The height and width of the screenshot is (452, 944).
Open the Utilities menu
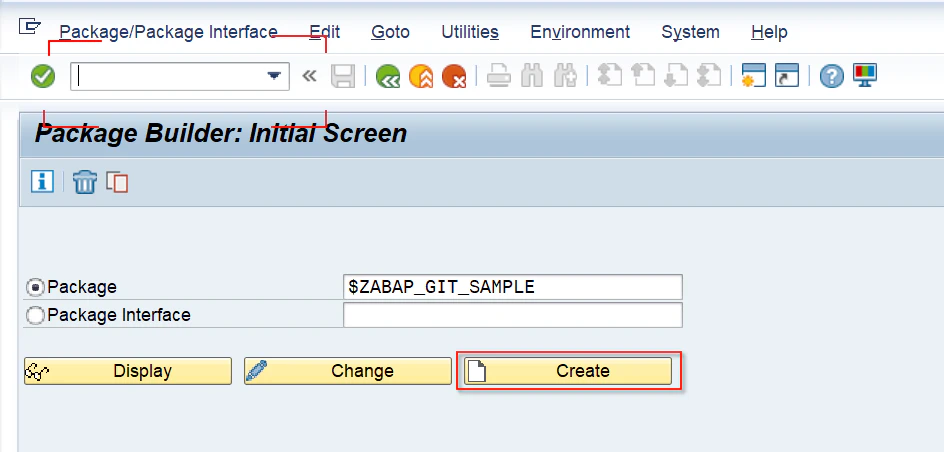pyautogui.click(x=470, y=32)
